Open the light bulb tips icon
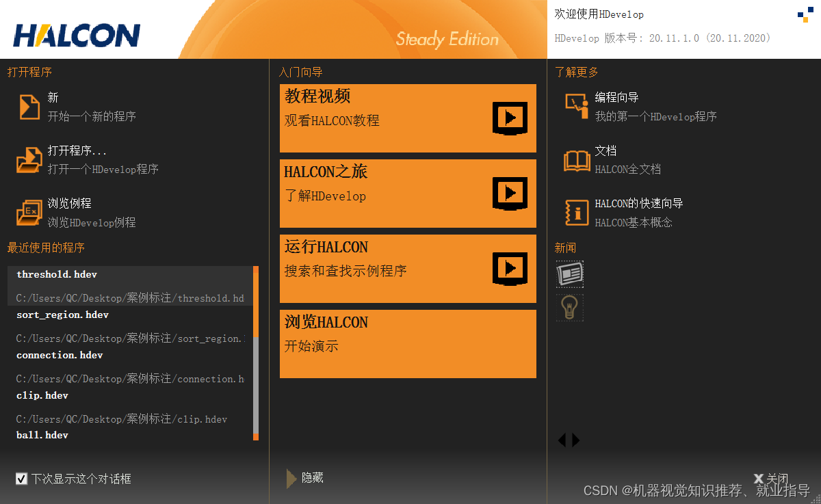Viewport: 821px width, 504px height. pos(569,308)
